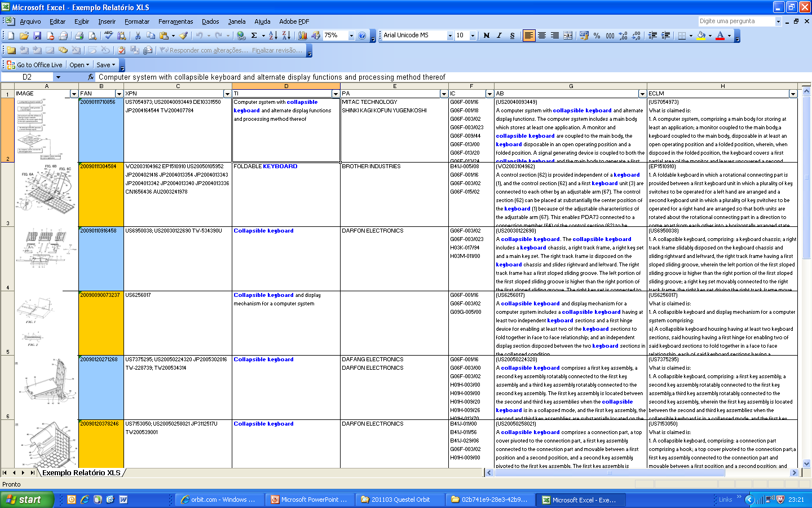Apply the red font color
The height and width of the screenshot is (508, 812).
(720, 35)
